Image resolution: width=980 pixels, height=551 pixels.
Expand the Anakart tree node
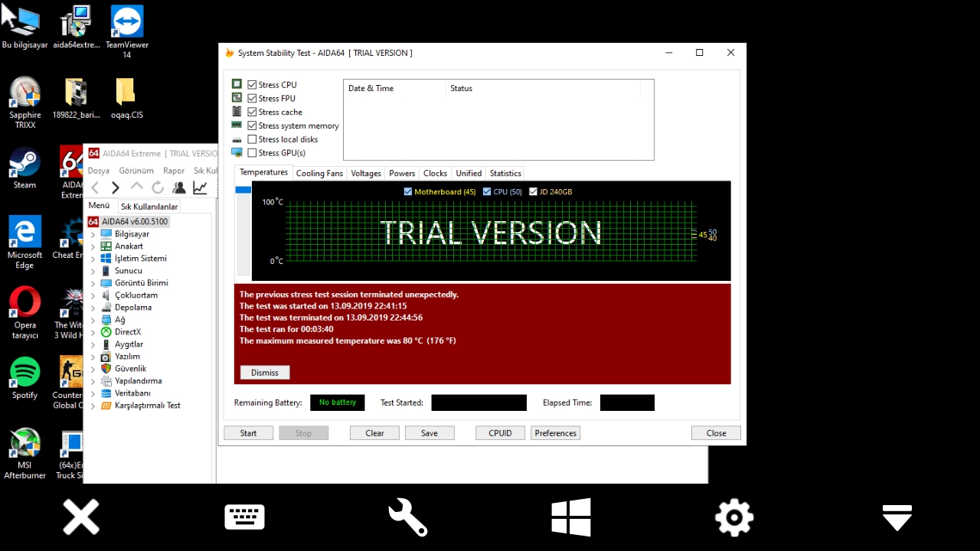[x=93, y=246]
